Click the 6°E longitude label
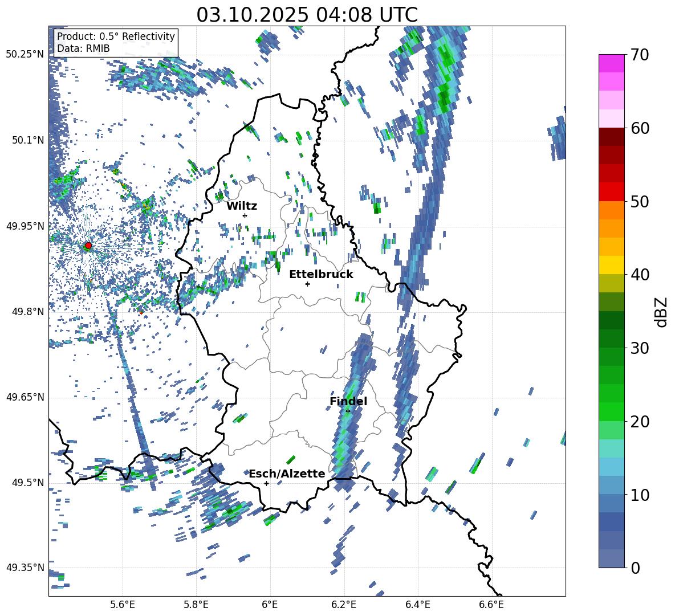Screen dimensions: 675x616 (x=270, y=605)
